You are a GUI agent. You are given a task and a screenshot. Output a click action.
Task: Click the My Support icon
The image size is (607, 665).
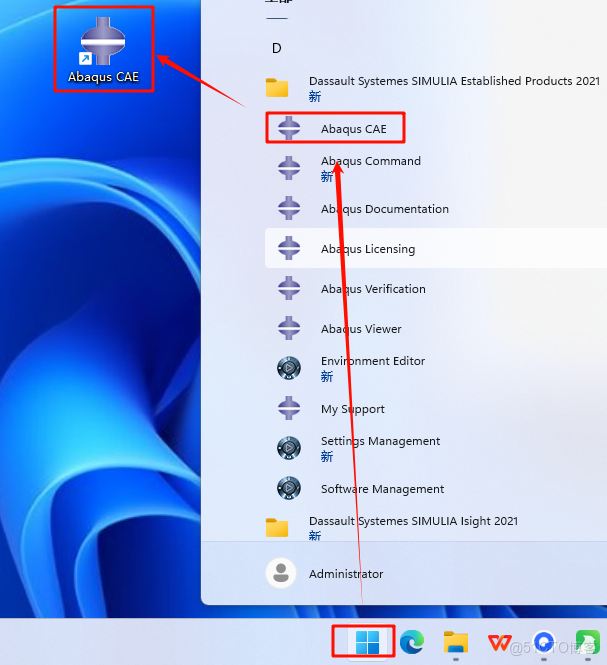[x=289, y=408]
